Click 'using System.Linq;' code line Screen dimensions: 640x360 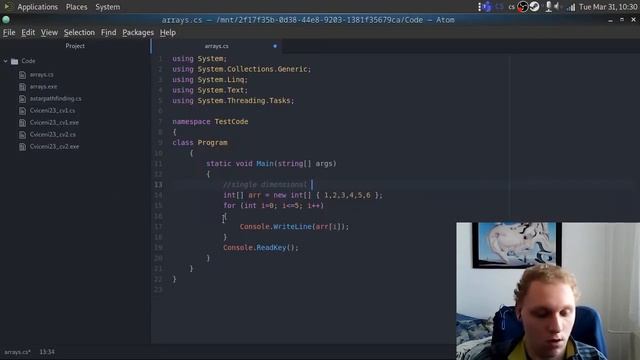[x=210, y=80]
